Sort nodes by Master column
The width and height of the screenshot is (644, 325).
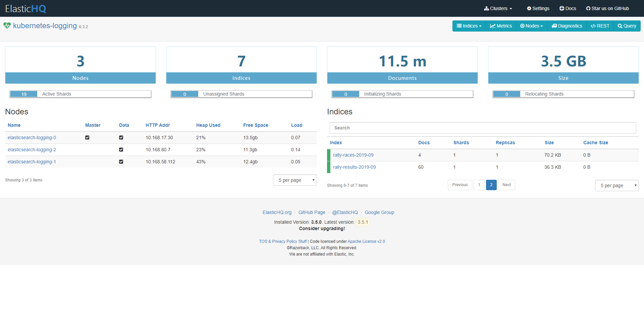[93, 125]
